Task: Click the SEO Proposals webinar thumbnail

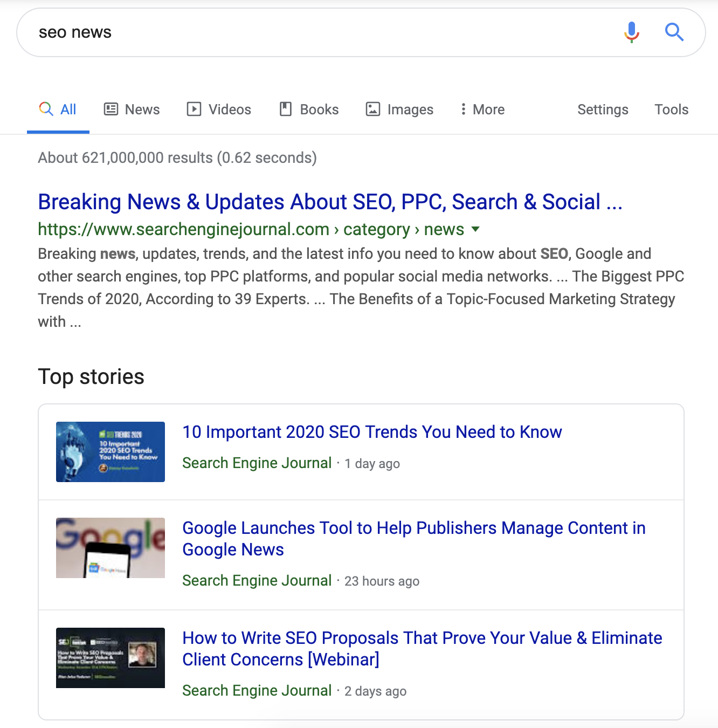Action: [111, 658]
